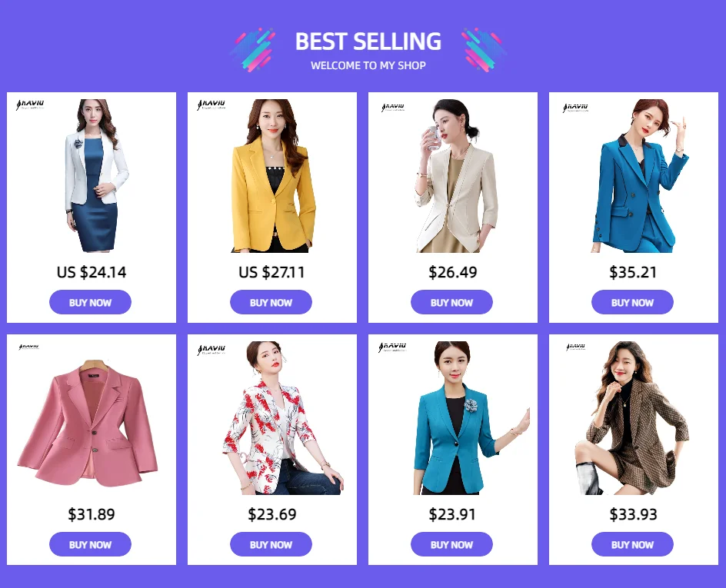Click Buy Now under the $26.49 price
The height and width of the screenshot is (588, 726).
click(x=451, y=302)
